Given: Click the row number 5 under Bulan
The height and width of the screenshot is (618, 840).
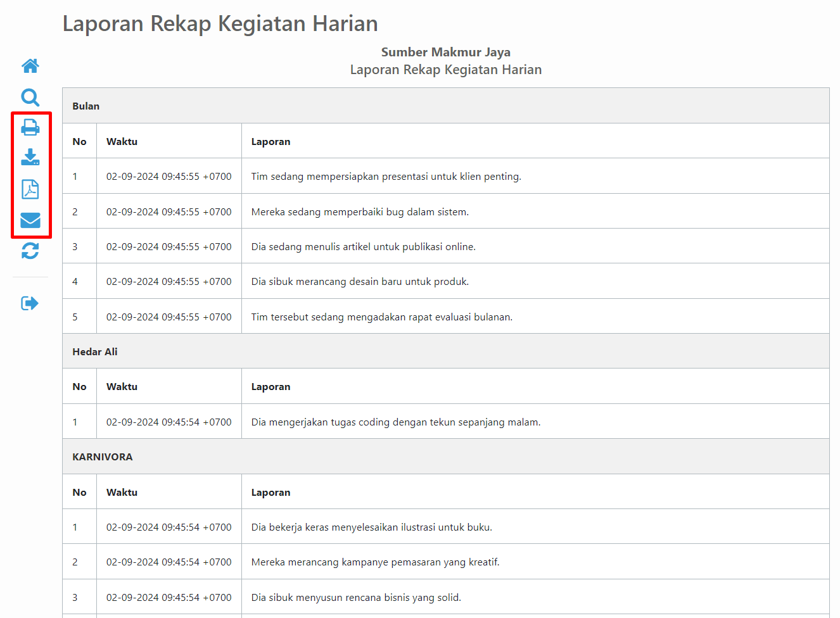Looking at the screenshot, I should click(75, 317).
